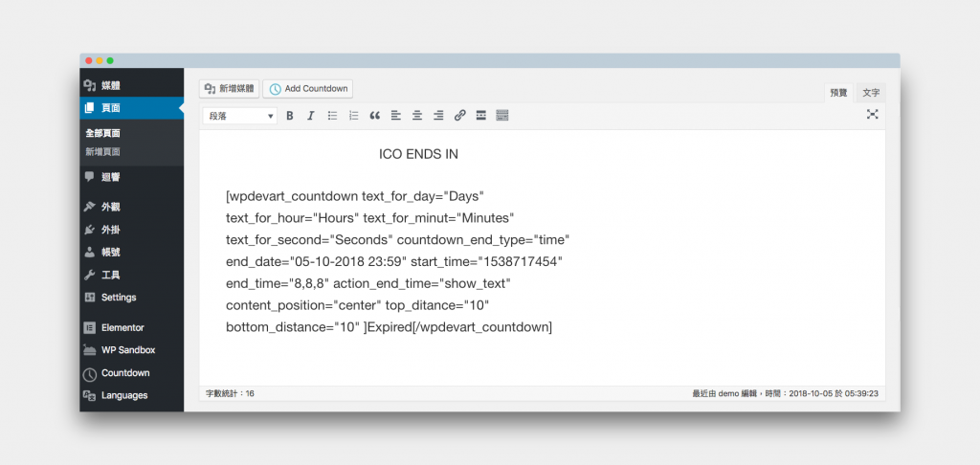The image size is (980, 465).
Task: Open the 工具 tools menu
Action: pyautogui.click(x=132, y=275)
